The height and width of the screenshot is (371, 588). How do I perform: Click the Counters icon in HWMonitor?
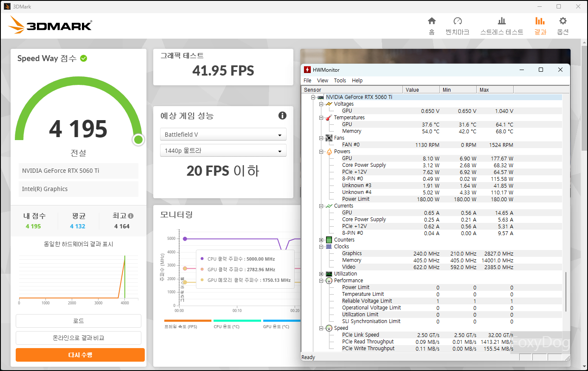[x=329, y=240]
